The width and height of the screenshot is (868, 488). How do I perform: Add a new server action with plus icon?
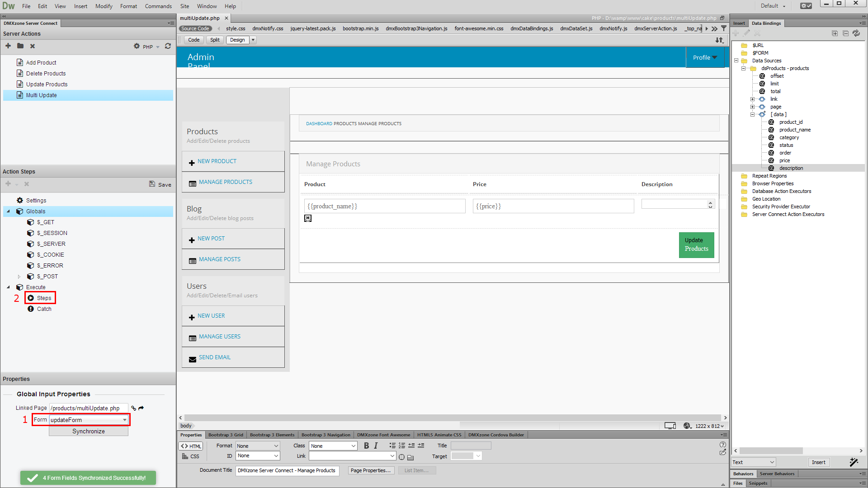click(x=8, y=46)
